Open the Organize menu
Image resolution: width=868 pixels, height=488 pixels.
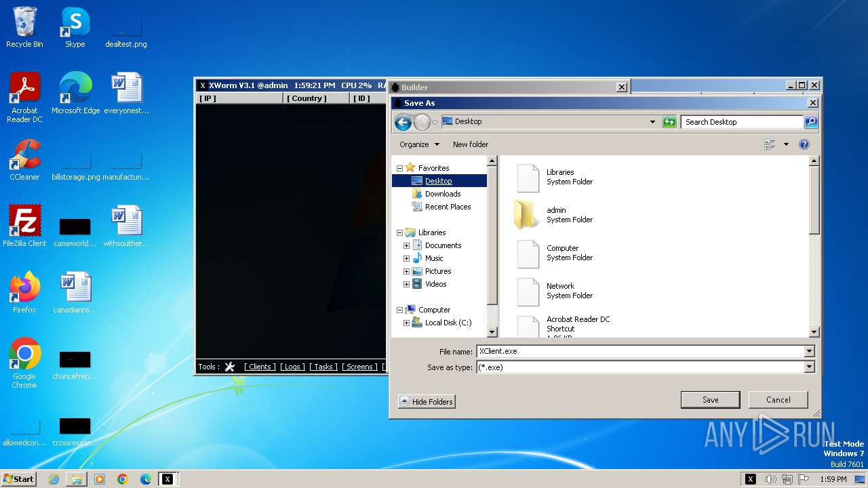(x=419, y=144)
